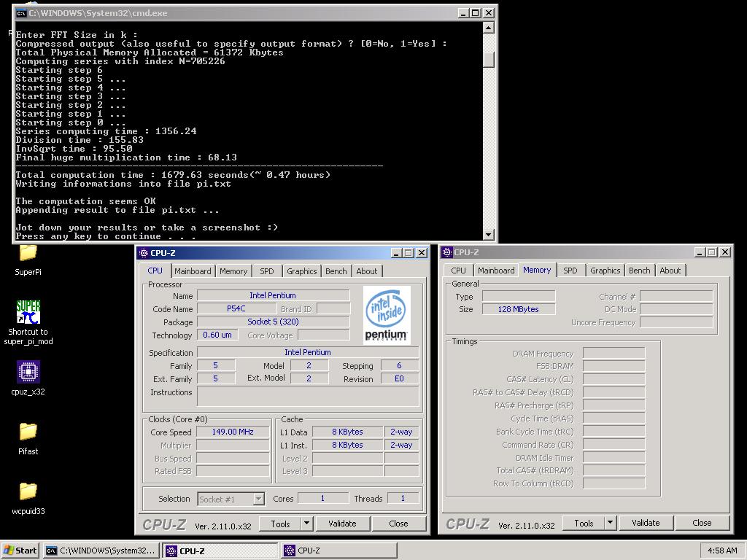The height and width of the screenshot is (560, 747).
Task: Click the Core Speed 149.00 MHz field
Action: (233, 432)
